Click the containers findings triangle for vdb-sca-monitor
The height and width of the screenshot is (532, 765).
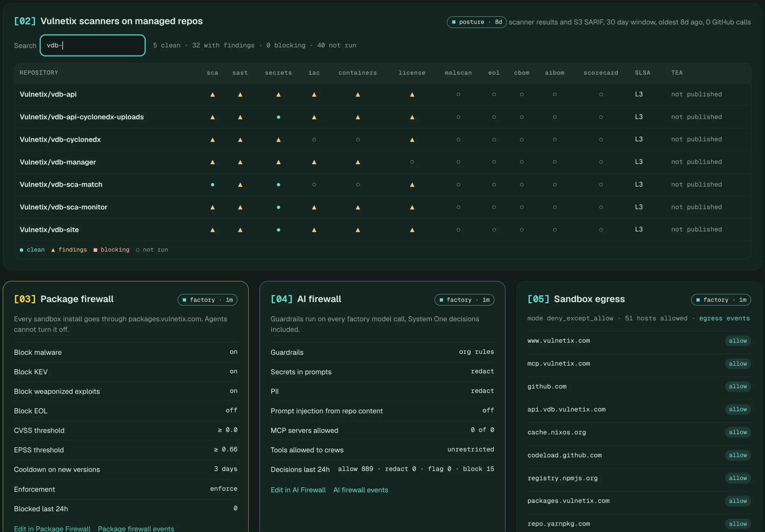358,207
